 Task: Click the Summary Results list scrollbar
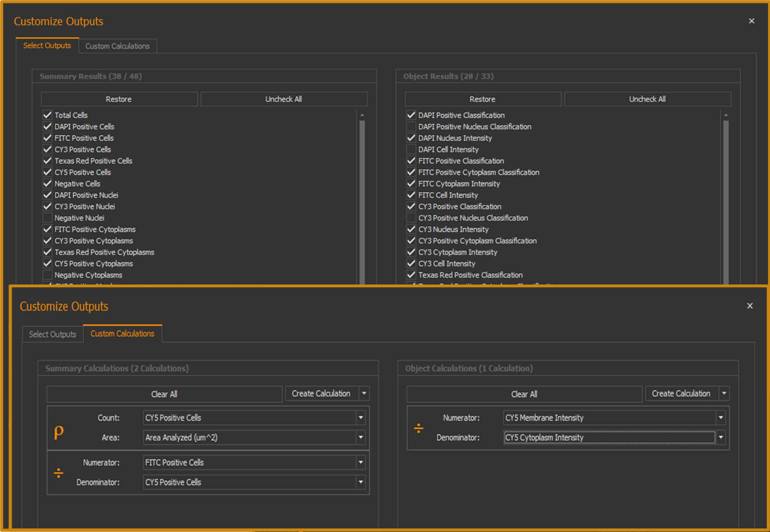point(362,202)
